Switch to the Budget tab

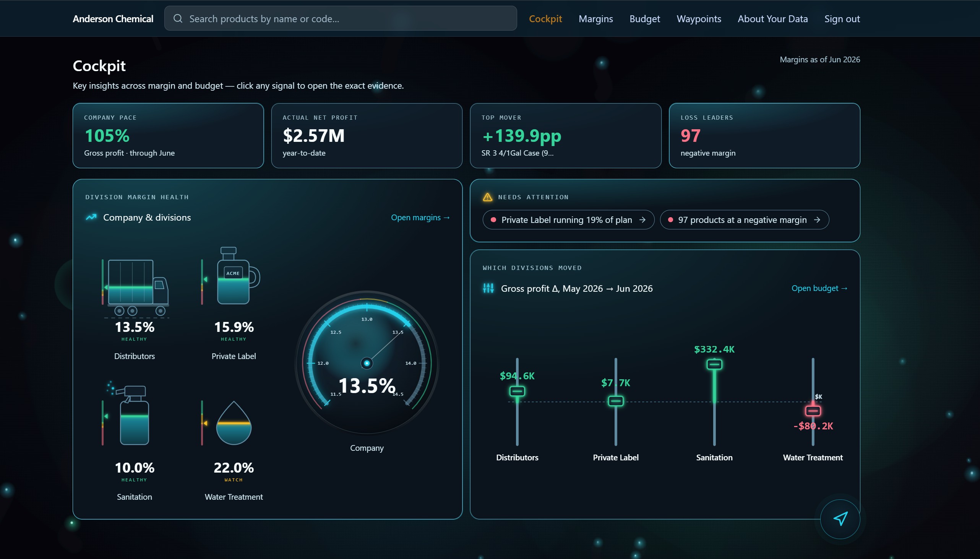tap(645, 18)
